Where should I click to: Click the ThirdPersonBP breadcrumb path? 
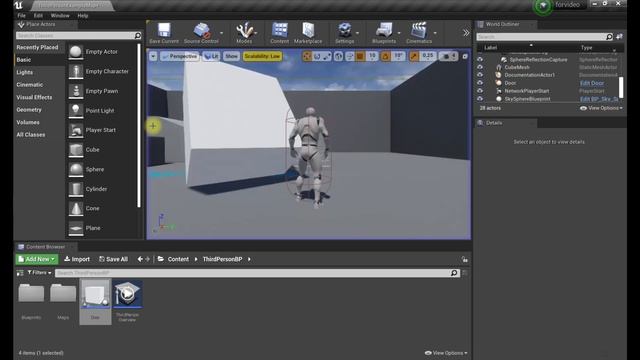point(222,259)
